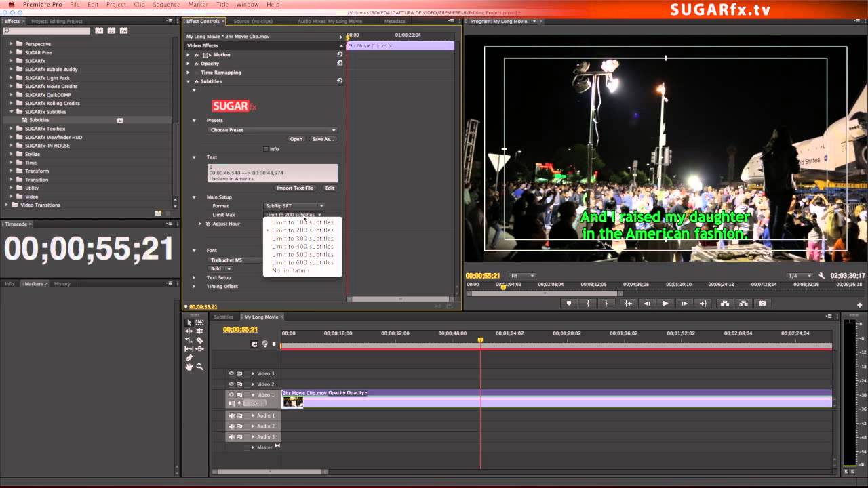868x488 pixels.
Task: Open Program monitor settings wrench
Action: point(822,276)
